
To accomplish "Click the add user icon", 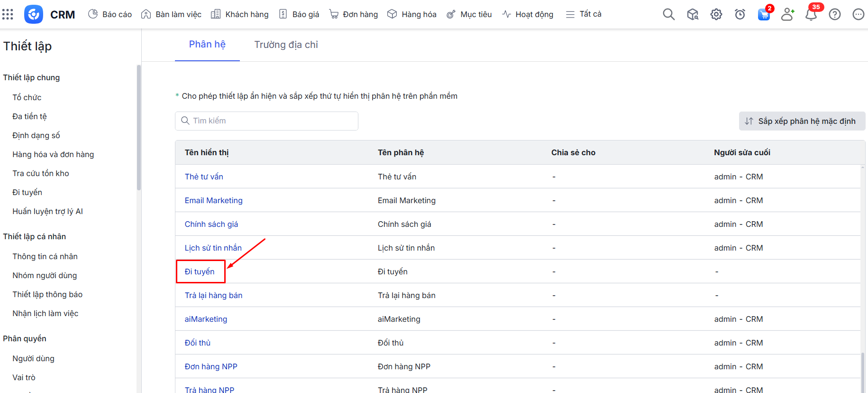I will point(787,14).
